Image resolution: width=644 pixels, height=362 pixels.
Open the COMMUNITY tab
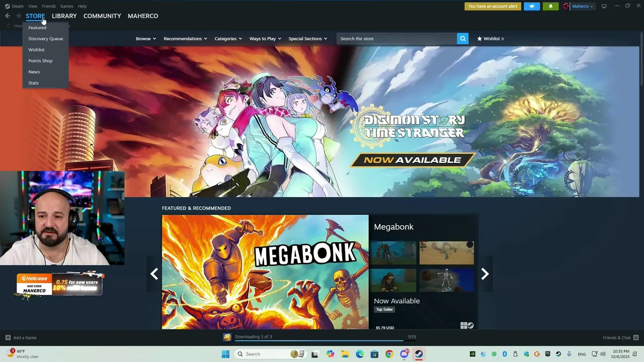tap(102, 16)
